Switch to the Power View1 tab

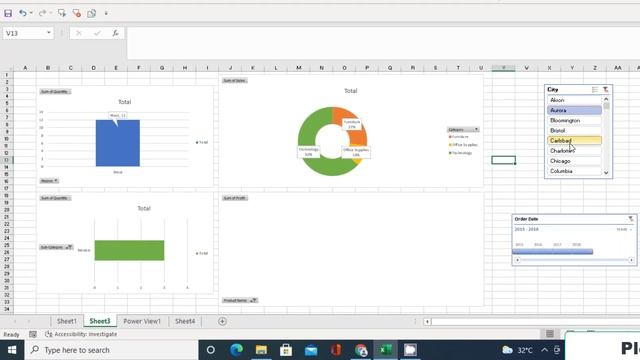tap(142, 321)
